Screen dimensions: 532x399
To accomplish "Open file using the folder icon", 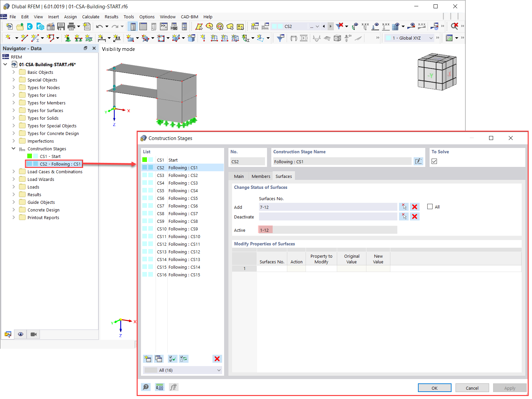I will [20, 26].
